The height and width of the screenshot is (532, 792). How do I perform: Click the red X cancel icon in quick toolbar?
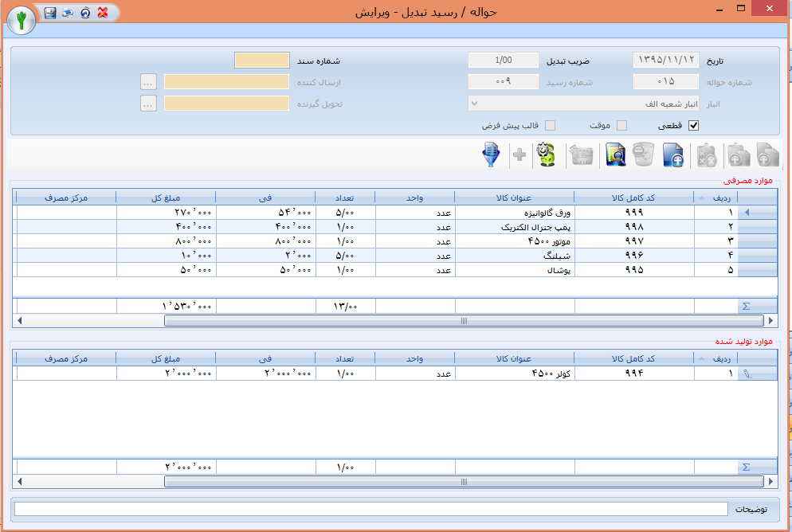103,13
